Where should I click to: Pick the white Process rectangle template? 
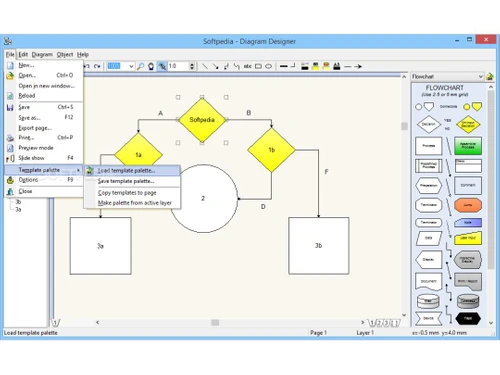pyautogui.click(x=429, y=146)
